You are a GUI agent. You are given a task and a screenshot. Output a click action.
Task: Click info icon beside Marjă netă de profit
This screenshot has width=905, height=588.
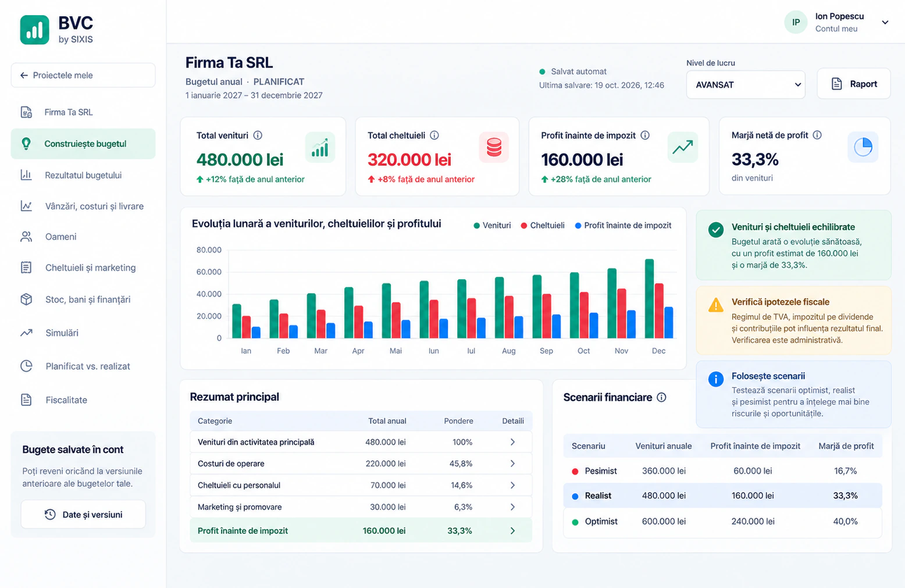[x=817, y=135]
